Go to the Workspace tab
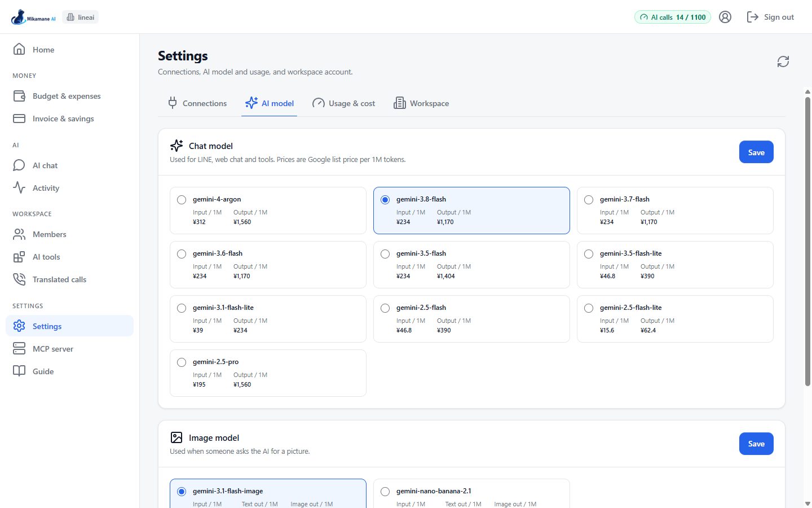812x508 pixels. 421,103
